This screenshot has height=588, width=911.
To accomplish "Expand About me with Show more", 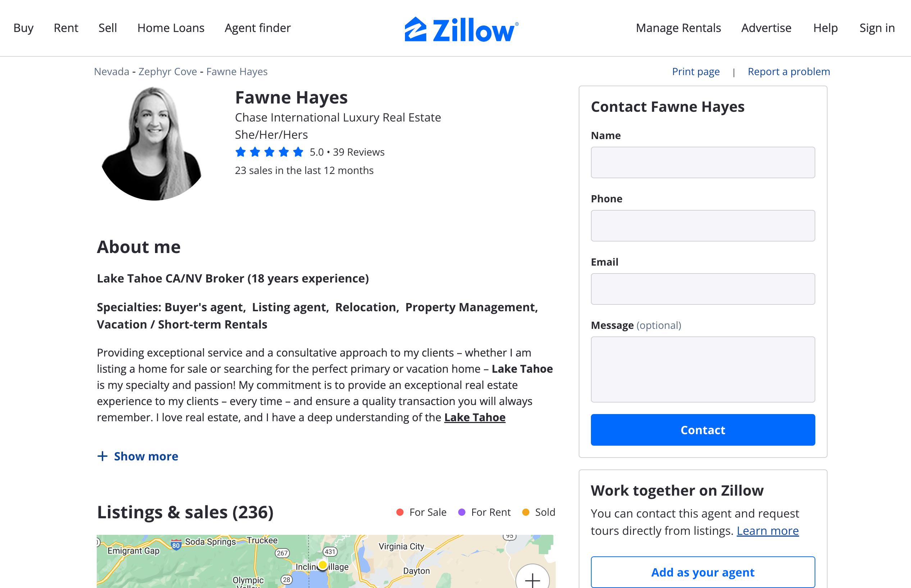I will click(146, 456).
